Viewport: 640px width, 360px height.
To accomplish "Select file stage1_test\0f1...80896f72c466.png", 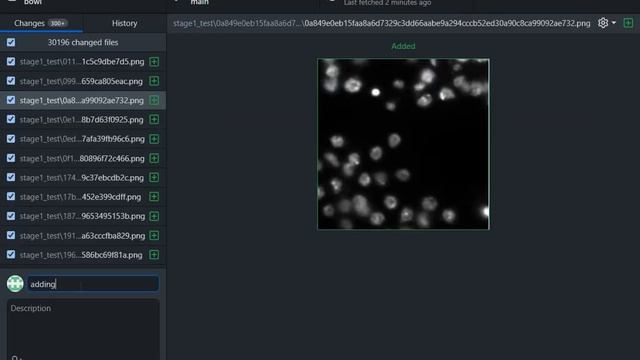I will 82,158.
